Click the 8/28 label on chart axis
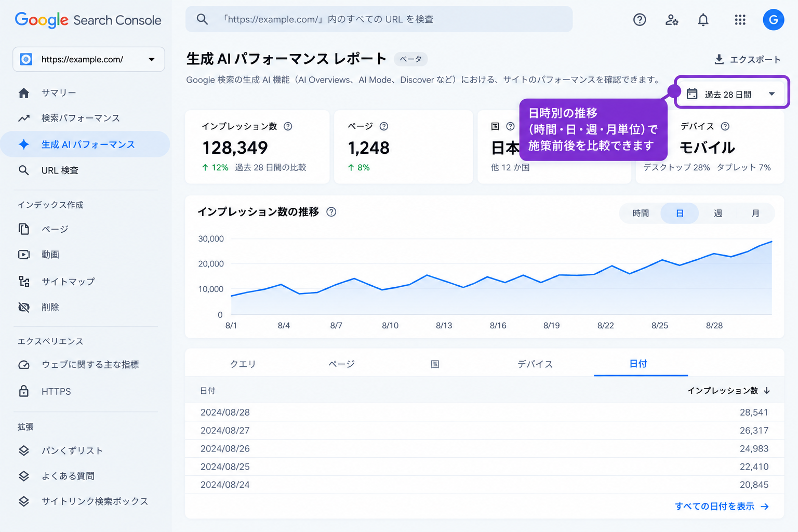Image resolution: width=798 pixels, height=532 pixels. (x=714, y=326)
